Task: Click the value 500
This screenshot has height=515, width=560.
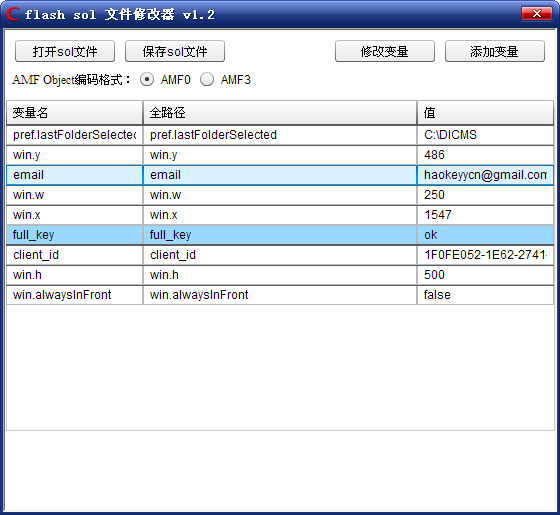Action: click(x=485, y=275)
